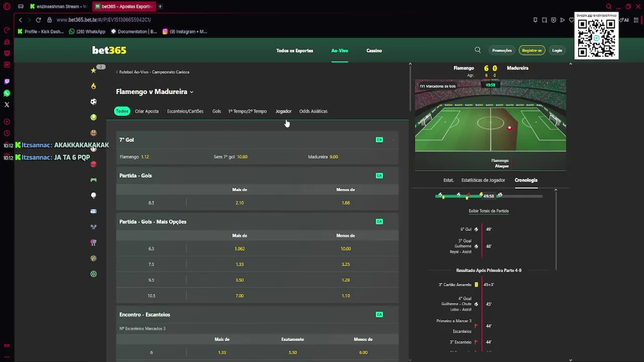Collapse the 7º Gol market chevron
Screen dimensions: 644x362
click(x=393, y=140)
